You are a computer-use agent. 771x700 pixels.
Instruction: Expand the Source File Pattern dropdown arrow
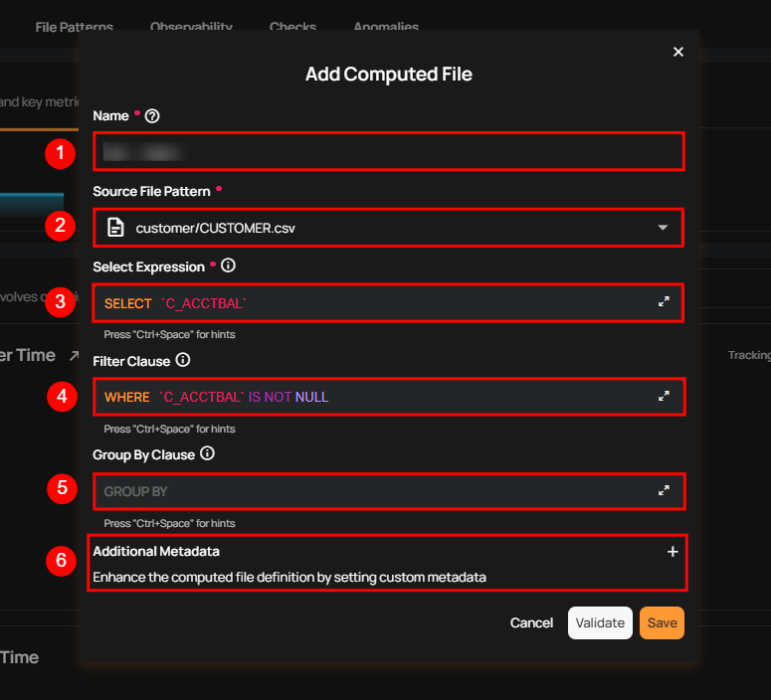663,228
